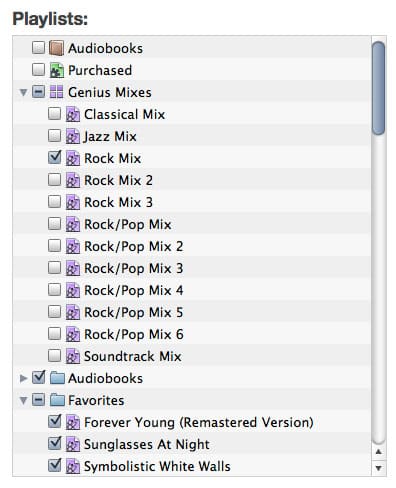Select the 'Sunglasses At Night' label

pyautogui.click(x=147, y=445)
